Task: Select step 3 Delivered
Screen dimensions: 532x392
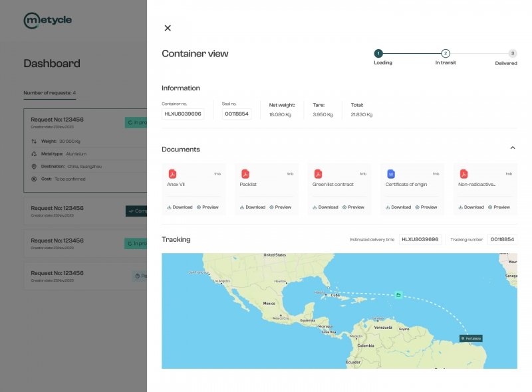Action: [512, 53]
